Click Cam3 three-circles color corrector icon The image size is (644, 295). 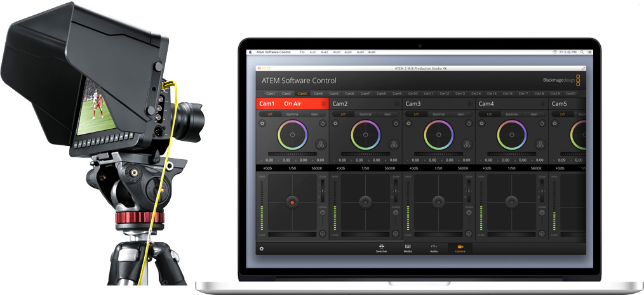(x=467, y=144)
